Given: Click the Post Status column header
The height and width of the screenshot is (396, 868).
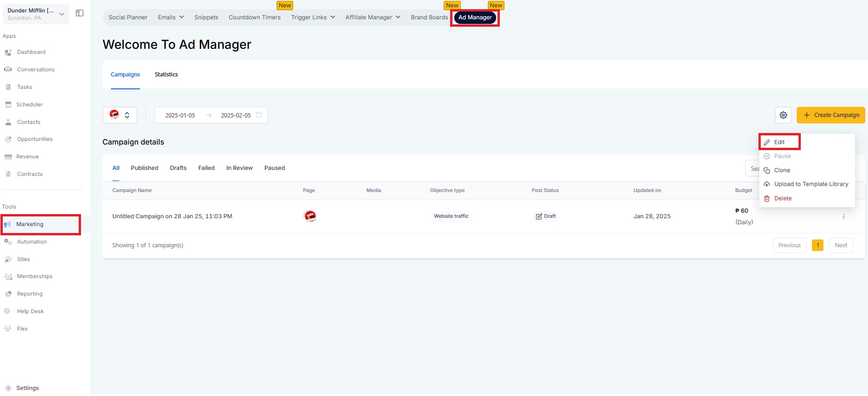Looking at the screenshot, I should (x=545, y=191).
